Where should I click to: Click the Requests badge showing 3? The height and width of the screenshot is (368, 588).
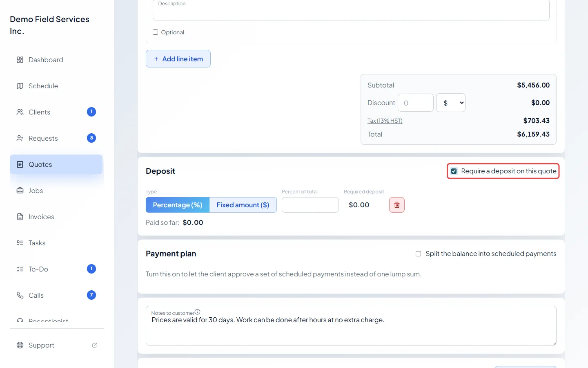[91, 138]
